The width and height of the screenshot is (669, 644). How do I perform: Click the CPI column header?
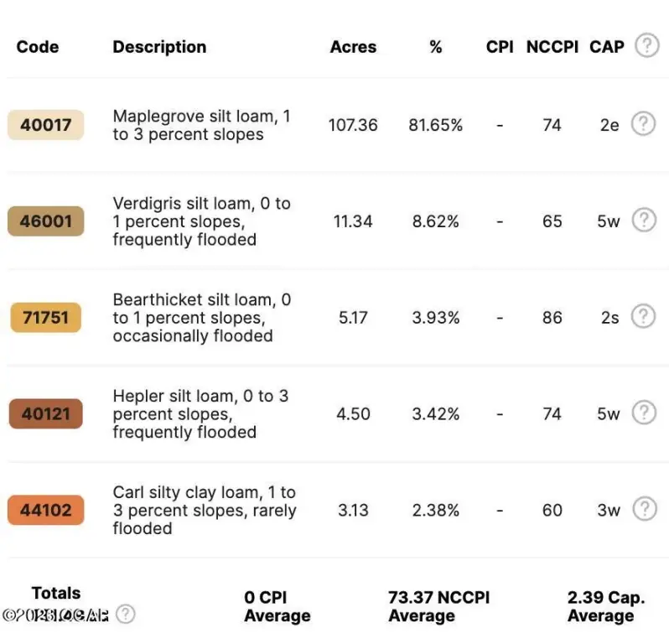click(x=500, y=47)
